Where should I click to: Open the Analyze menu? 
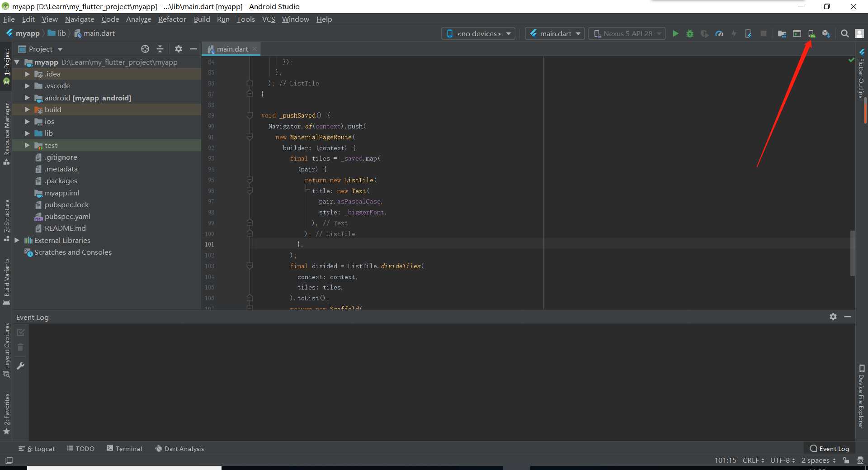click(x=138, y=19)
